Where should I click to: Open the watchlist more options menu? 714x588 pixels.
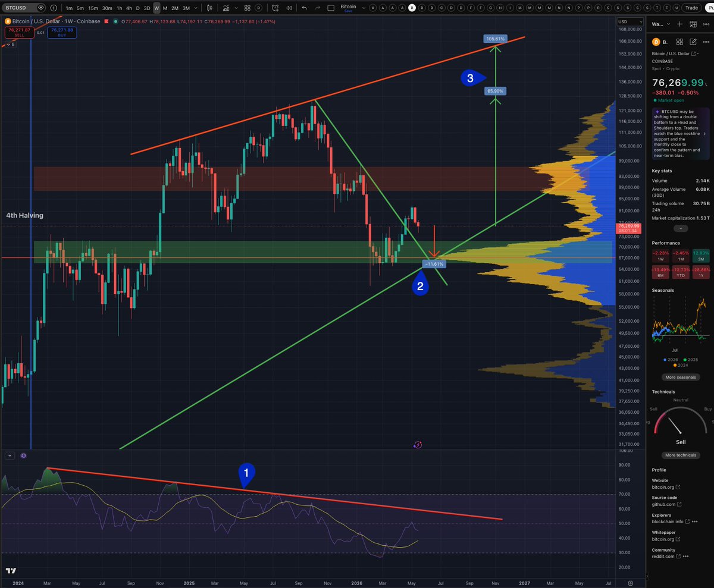(x=706, y=24)
